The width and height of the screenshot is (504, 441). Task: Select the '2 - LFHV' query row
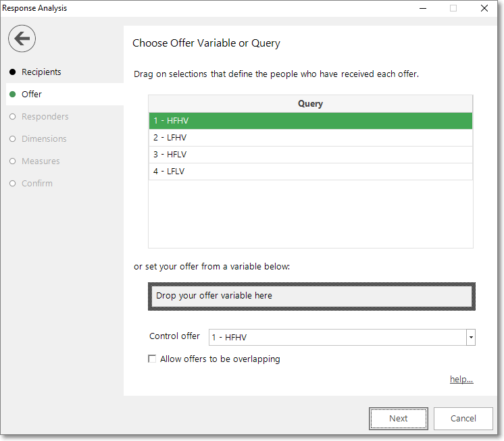pos(311,138)
